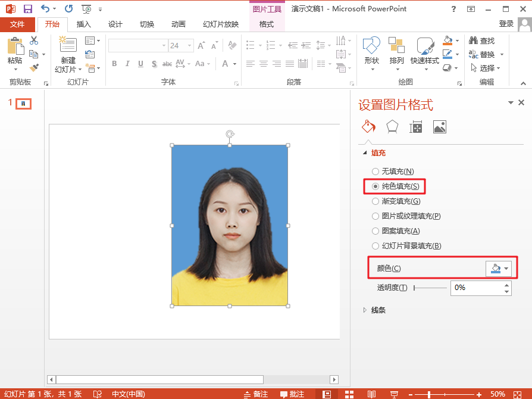
Task: Click the Redo icon in title bar
Action: tap(69, 9)
